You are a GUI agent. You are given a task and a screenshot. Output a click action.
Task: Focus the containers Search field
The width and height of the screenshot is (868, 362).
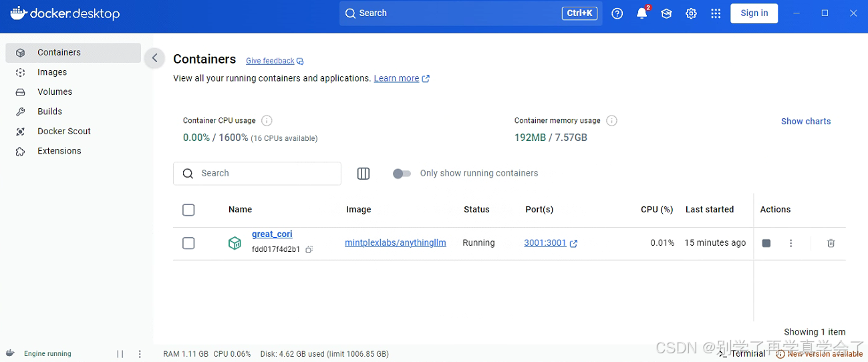pos(257,174)
